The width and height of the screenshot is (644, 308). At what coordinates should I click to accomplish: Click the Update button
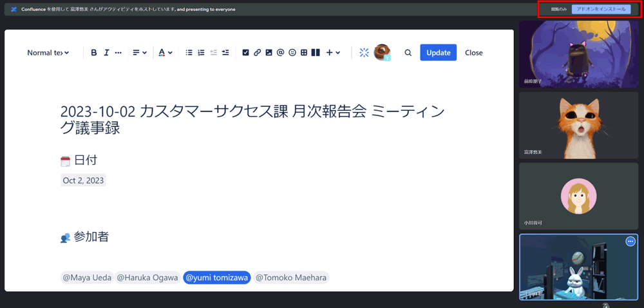(x=438, y=53)
